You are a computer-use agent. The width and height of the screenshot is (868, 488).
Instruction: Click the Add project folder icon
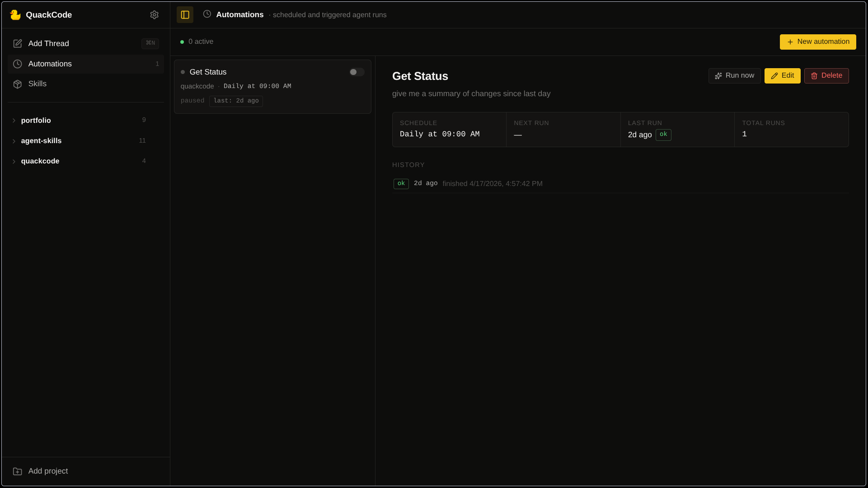point(18,471)
